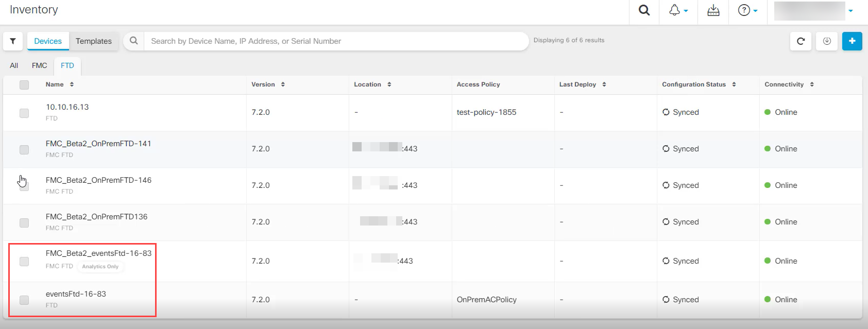Screen dimensions: 868x329
Task: Click the test-policy-1855 access policy
Action: tap(486, 112)
